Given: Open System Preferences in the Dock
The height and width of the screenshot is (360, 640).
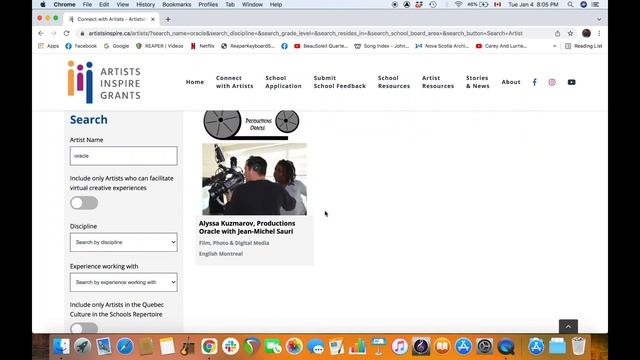Looking at the screenshot, I should [x=484, y=347].
